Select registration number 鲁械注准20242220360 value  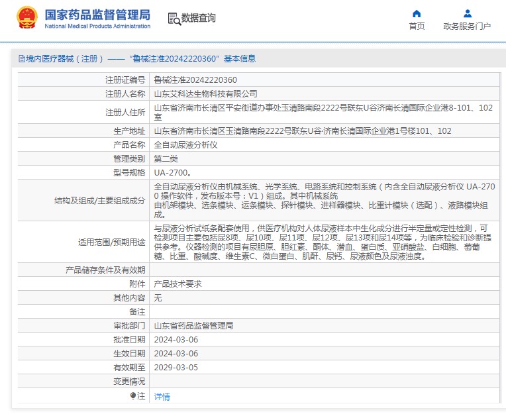coord(195,79)
